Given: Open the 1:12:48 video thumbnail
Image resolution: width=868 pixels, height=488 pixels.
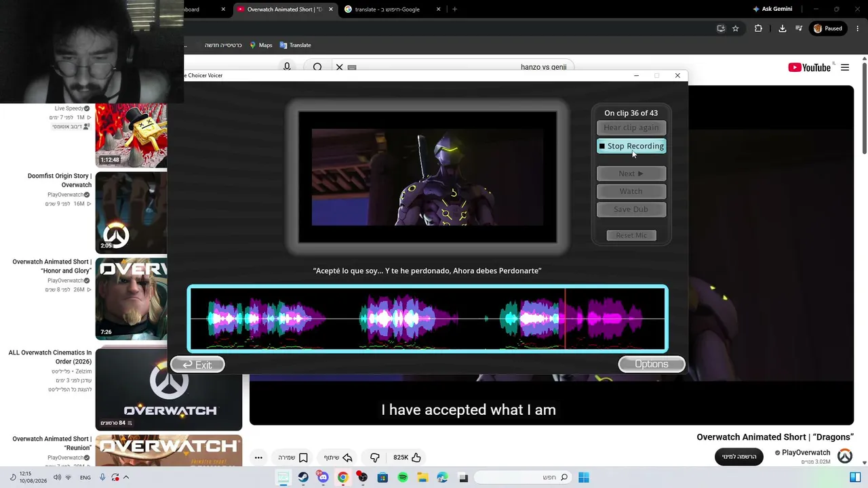Looking at the screenshot, I should (131, 135).
